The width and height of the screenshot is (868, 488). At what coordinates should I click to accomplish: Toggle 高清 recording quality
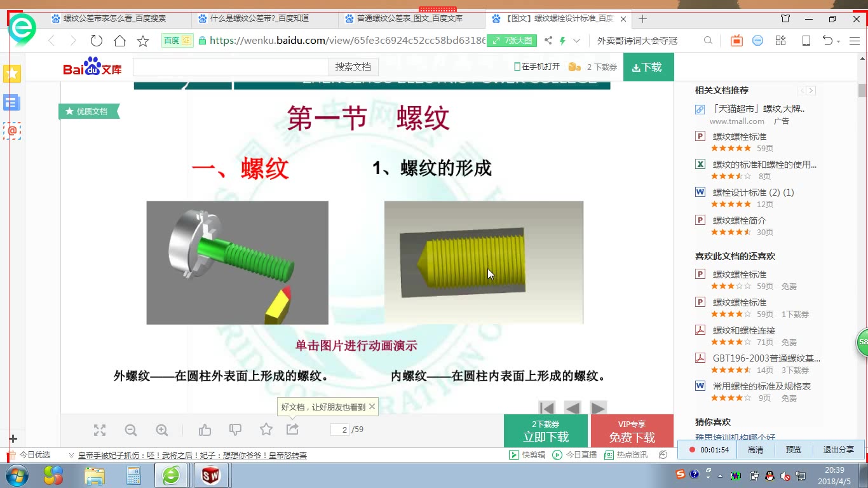coord(754,449)
